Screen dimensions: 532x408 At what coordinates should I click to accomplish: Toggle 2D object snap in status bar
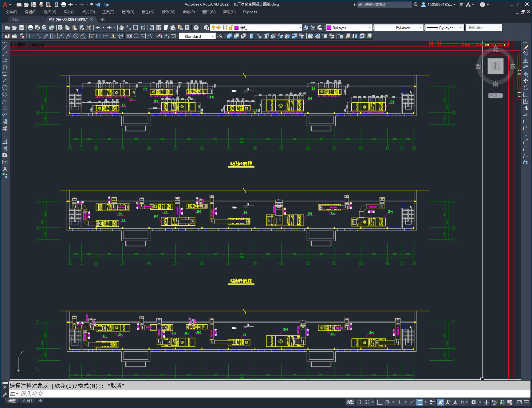point(420,402)
